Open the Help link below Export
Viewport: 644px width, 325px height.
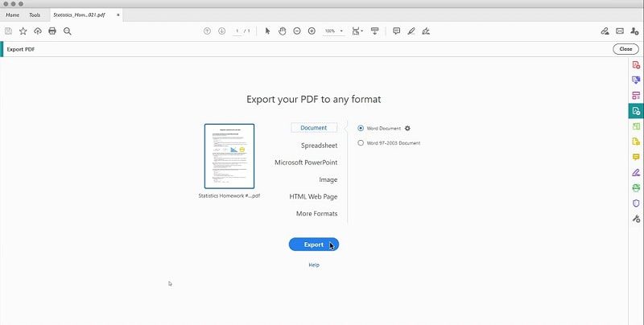pyautogui.click(x=314, y=265)
